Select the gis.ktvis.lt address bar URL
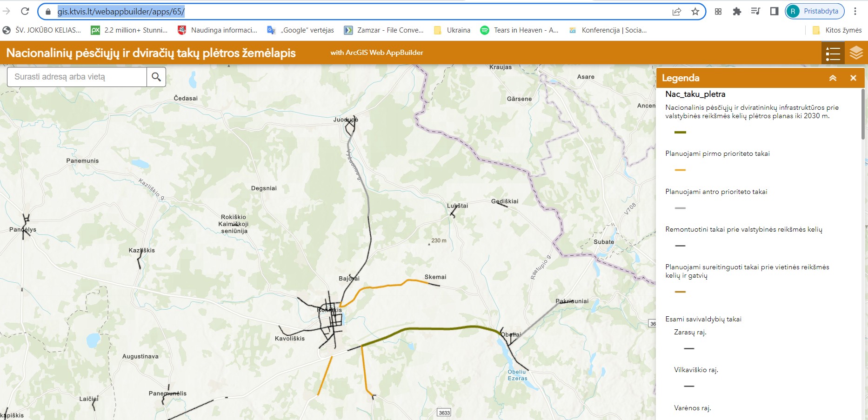 [x=121, y=12]
